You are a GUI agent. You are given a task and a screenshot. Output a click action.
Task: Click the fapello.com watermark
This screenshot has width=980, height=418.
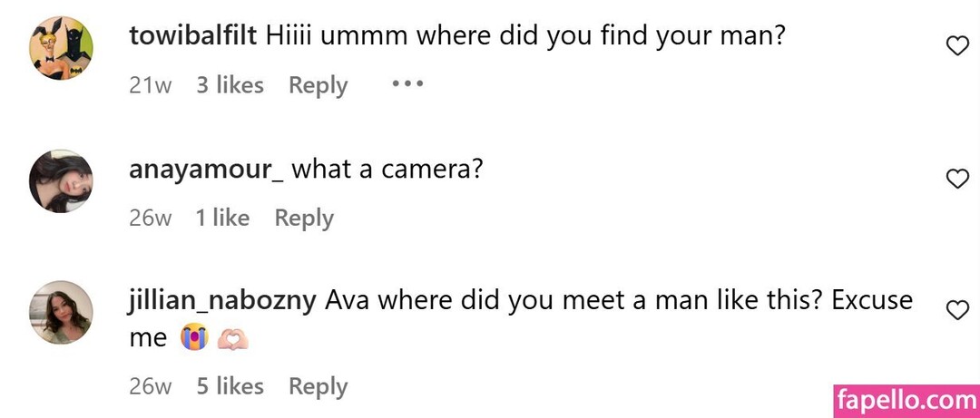pos(906,399)
